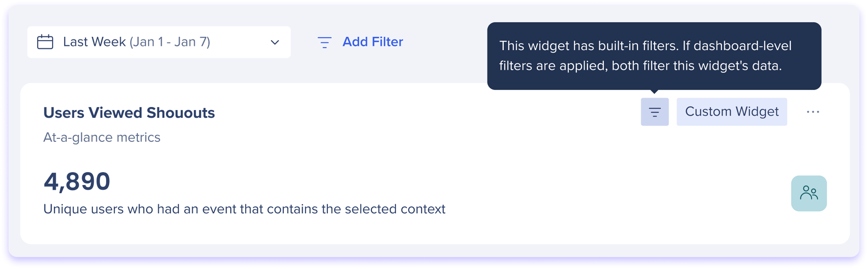Viewport: 868px width, 269px height.
Task: Click the Unique users metric description text
Action: click(244, 209)
